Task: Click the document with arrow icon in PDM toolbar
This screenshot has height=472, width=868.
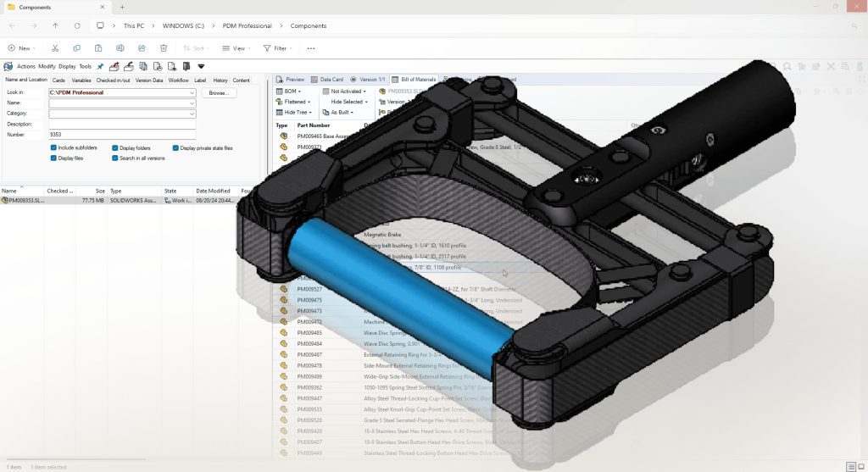Action: click(x=171, y=66)
